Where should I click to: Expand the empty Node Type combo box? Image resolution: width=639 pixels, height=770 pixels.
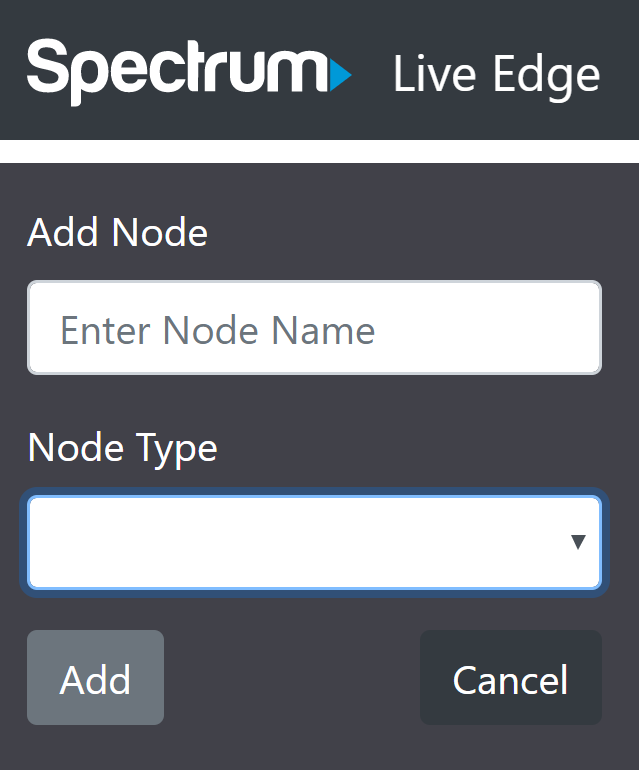click(314, 542)
